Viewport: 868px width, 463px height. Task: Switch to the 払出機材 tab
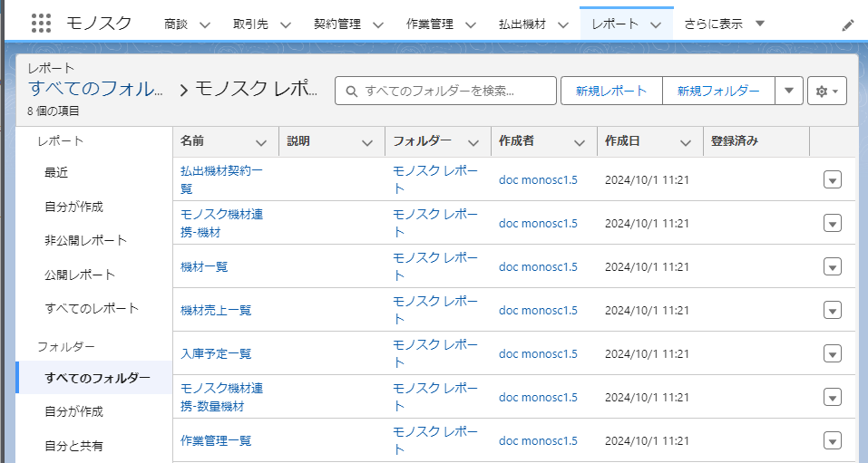tap(527, 24)
